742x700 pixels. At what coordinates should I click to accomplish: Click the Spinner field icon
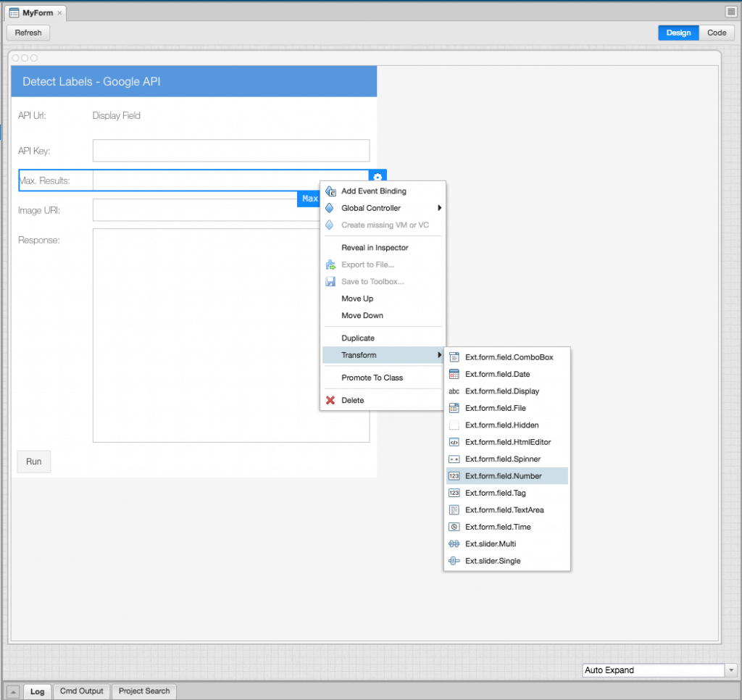[454, 459]
